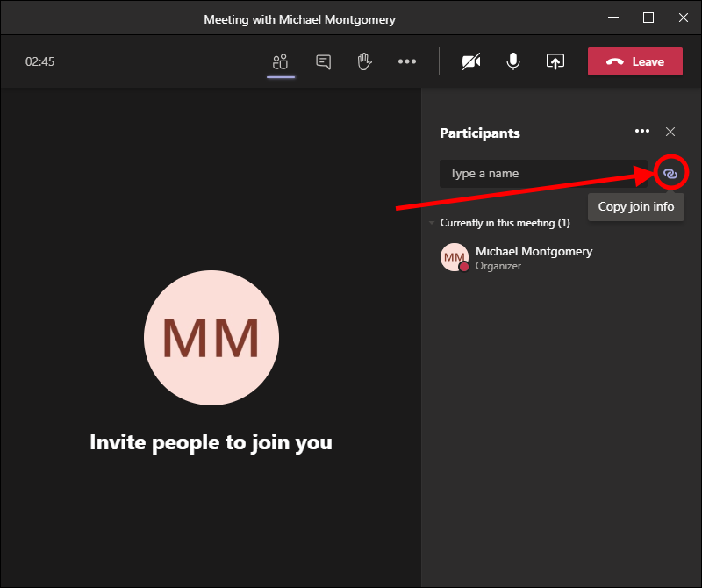Minimize the meeting window

613,18
